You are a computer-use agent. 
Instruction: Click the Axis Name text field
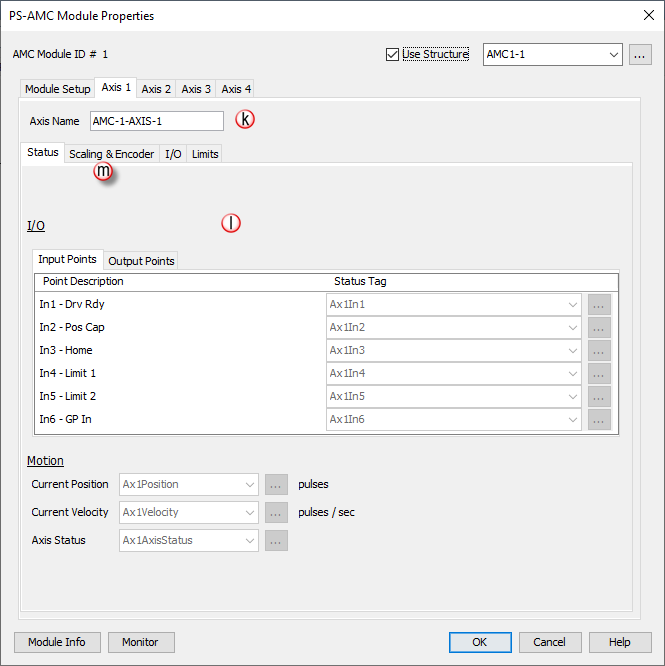click(x=157, y=121)
